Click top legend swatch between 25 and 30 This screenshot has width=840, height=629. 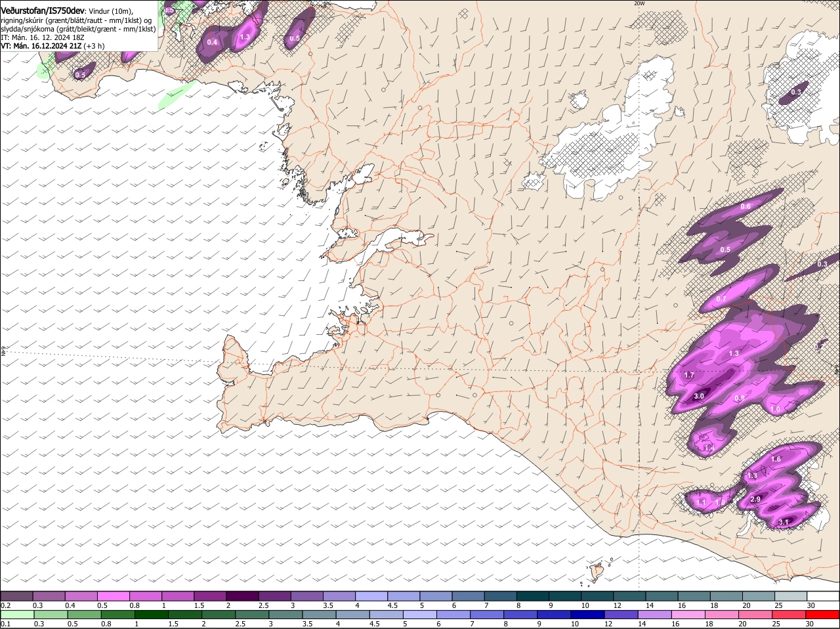[791, 596]
